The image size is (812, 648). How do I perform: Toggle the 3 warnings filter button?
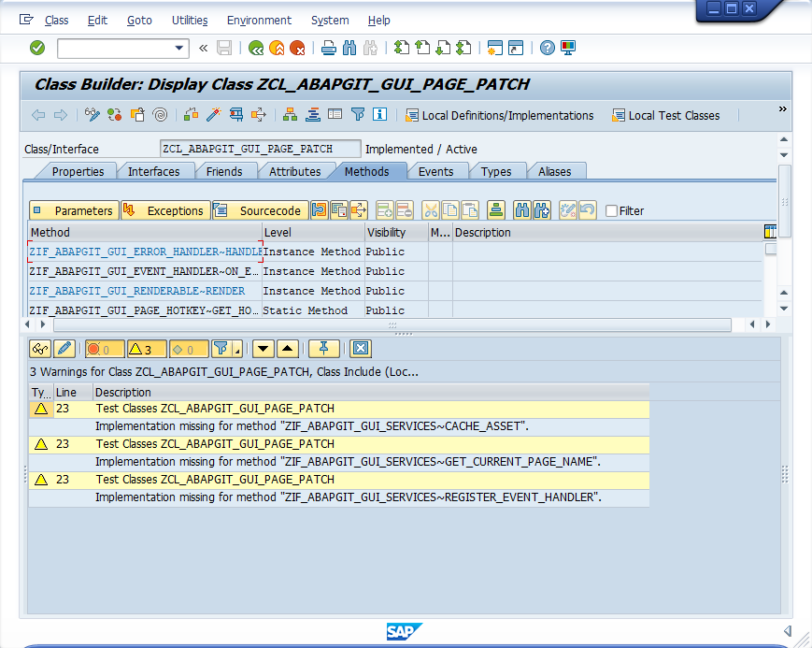pyautogui.click(x=147, y=349)
